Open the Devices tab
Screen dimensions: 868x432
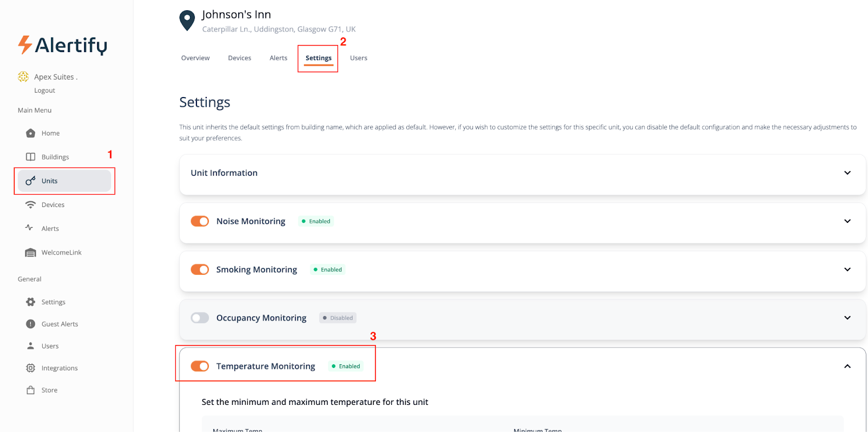coord(239,58)
